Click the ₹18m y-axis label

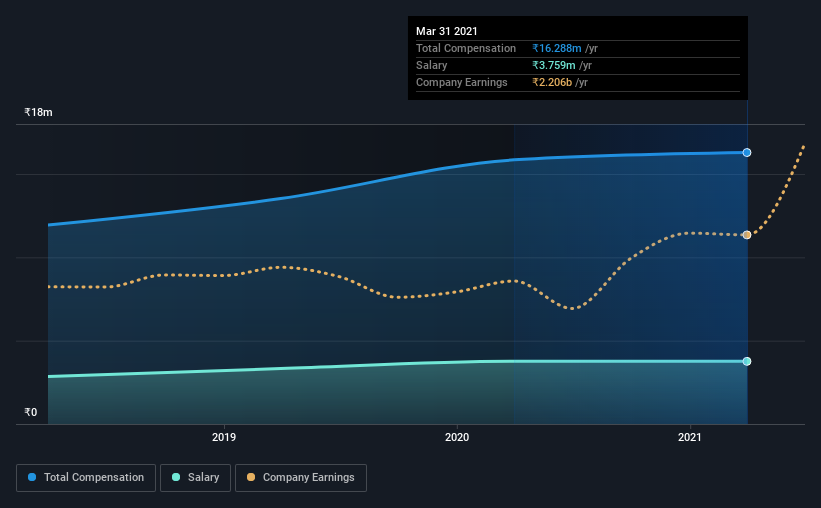point(38,112)
